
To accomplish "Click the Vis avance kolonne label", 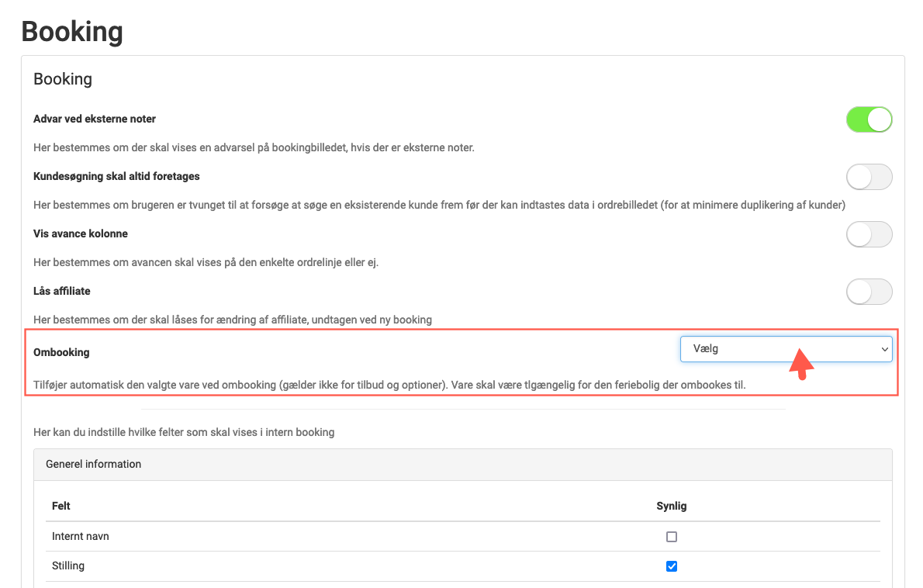I will pos(81,233).
